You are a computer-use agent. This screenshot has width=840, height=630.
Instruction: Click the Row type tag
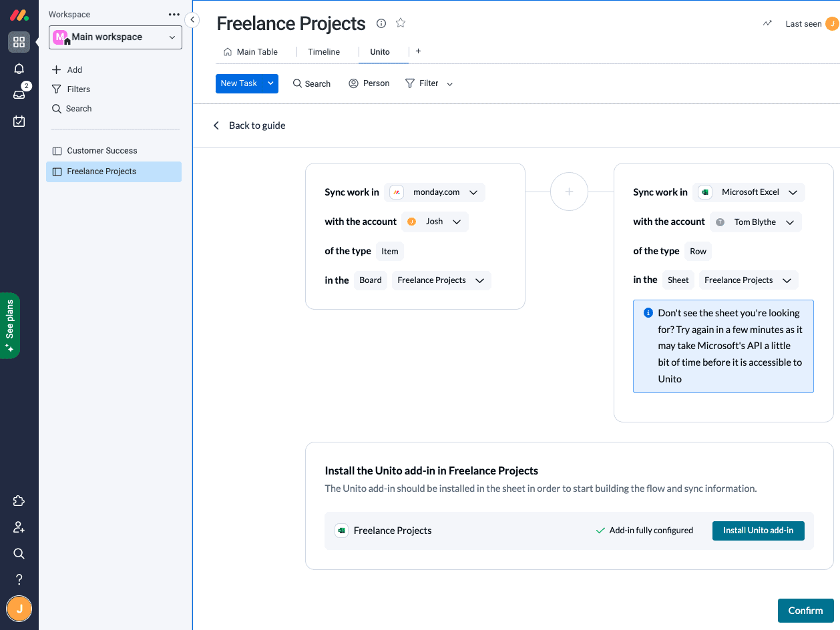tap(698, 252)
